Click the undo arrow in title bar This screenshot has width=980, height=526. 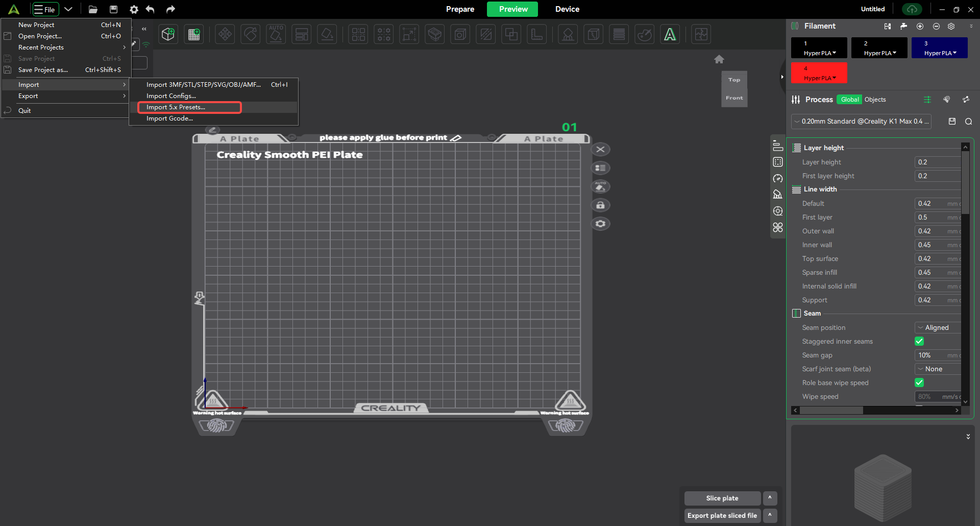(x=150, y=9)
